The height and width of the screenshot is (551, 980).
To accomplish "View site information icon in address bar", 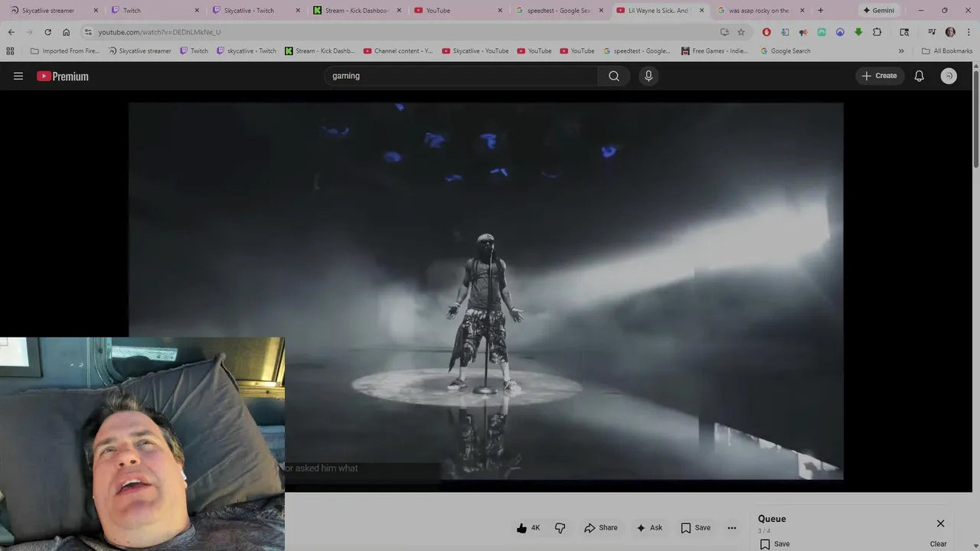I will (89, 32).
